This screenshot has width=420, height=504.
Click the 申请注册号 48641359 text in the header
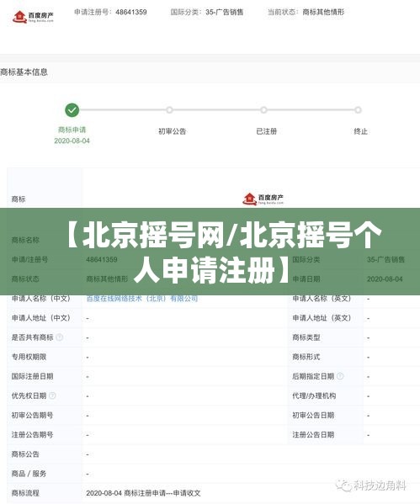pyautogui.click(x=110, y=13)
